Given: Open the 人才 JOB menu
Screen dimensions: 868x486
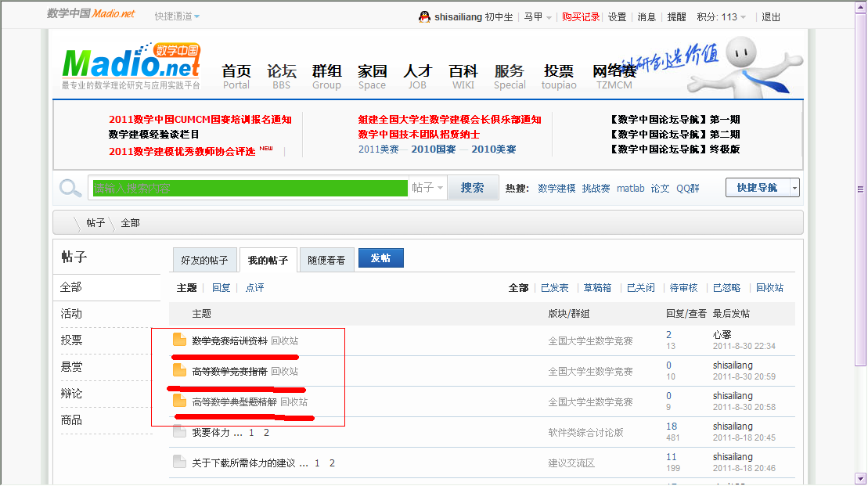Looking at the screenshot, I should coord(417,77).
